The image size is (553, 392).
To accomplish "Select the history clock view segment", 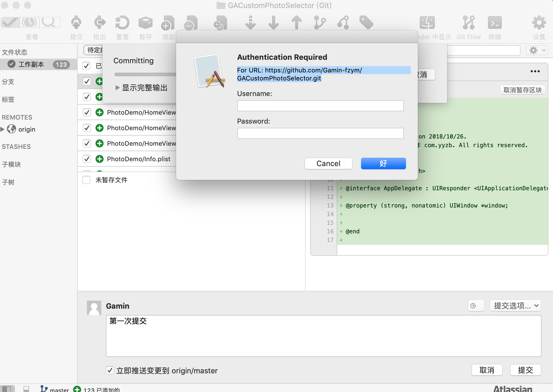I will (x=30, y=22).
